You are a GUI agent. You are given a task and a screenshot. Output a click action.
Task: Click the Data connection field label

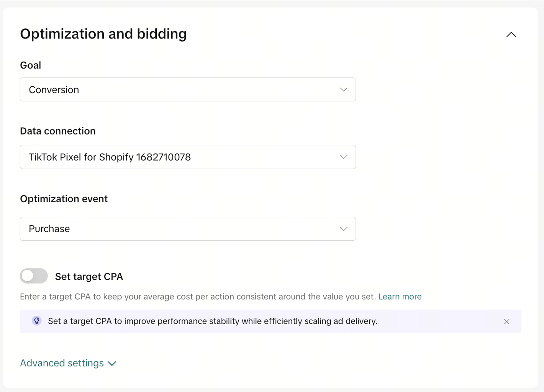point(58,131)
